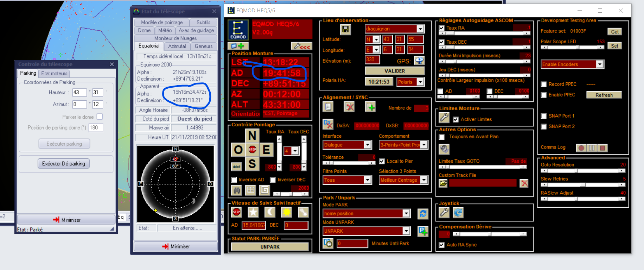Open the draguignan site dropdown
The height and width of the screenshot is (270, 644).
(420, 29)
